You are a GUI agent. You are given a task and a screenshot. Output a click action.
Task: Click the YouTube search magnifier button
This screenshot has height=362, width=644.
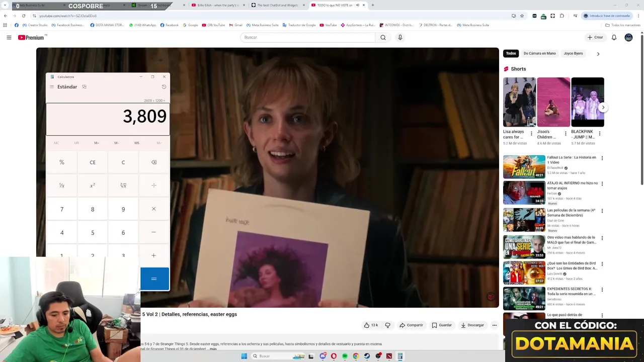coord(383,37)
